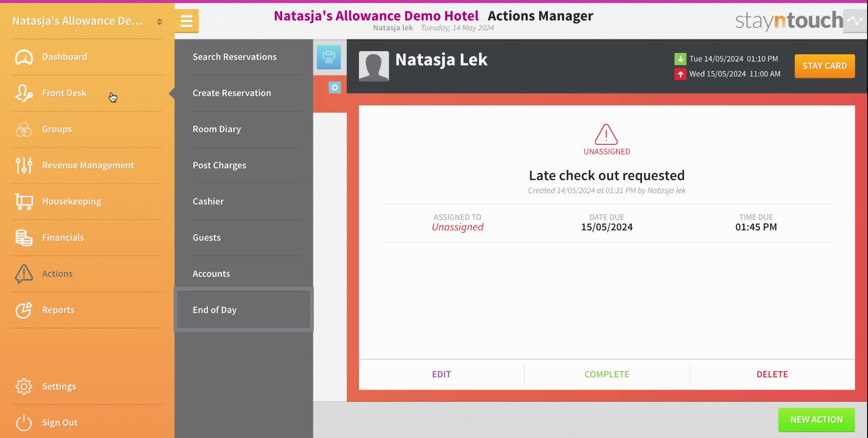The image size is (868, 438).
Task: Click the small blue circle icon below print
Action: pyautogui.click(x=335, y=87)
